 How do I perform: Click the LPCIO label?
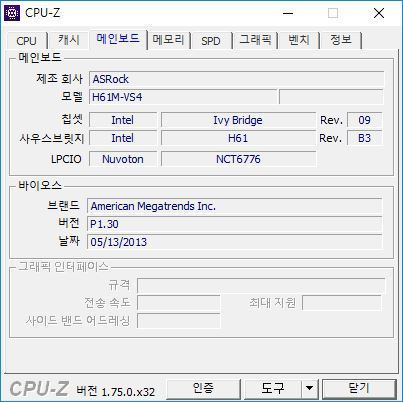[x=66, y=159]
